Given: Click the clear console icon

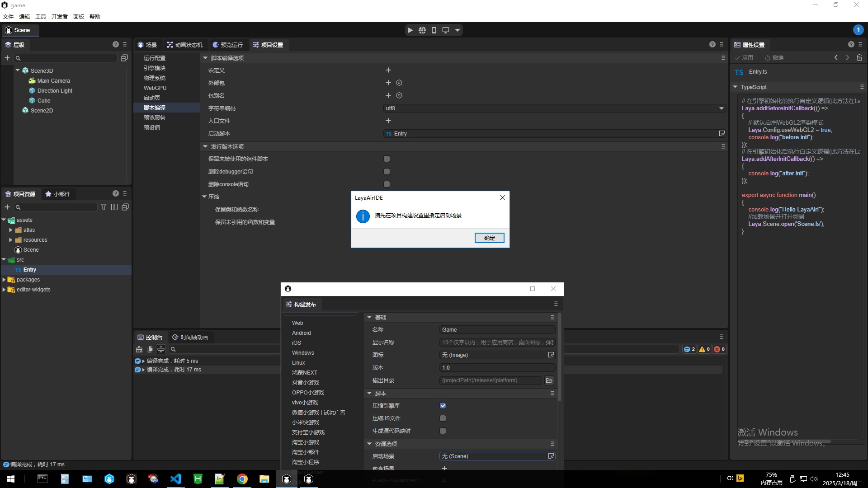Looking at the screenshot, I should [139, 349].
